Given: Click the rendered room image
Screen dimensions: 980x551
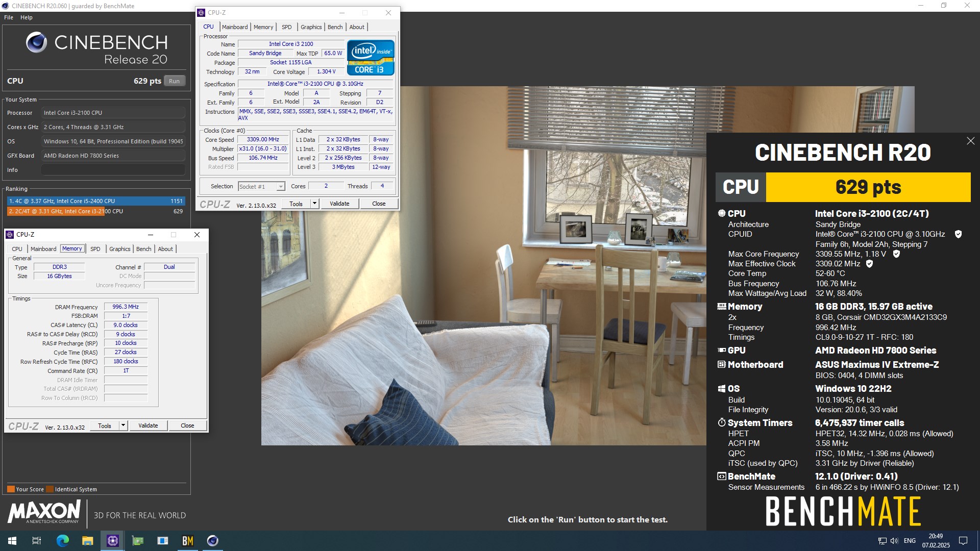Looking at the screenshot, I should click(x=587, y=265).
